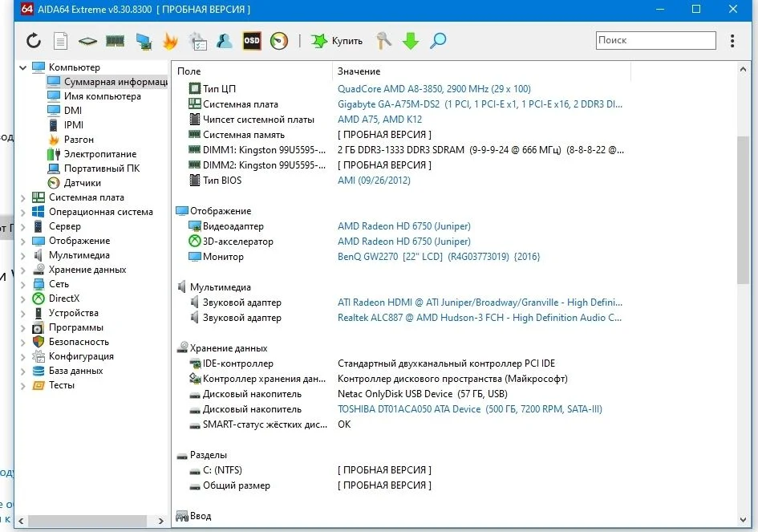Screen dimensions: 758x532
Task: Select the IDE-контроллер row
Action: pos(371,363)
